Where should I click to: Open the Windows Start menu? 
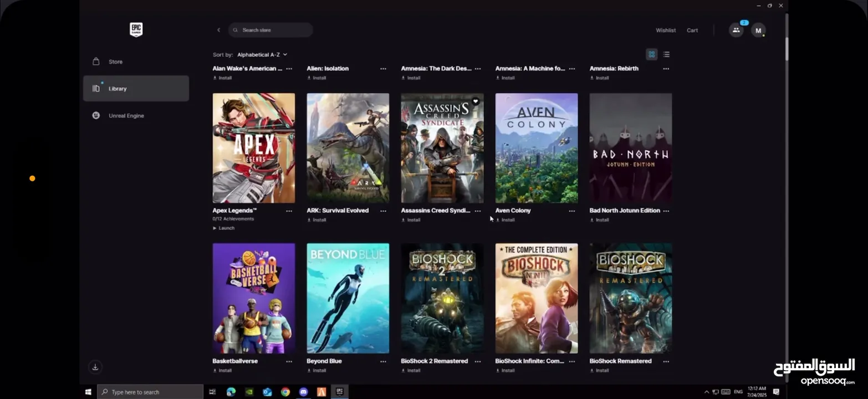click(88, 392)
